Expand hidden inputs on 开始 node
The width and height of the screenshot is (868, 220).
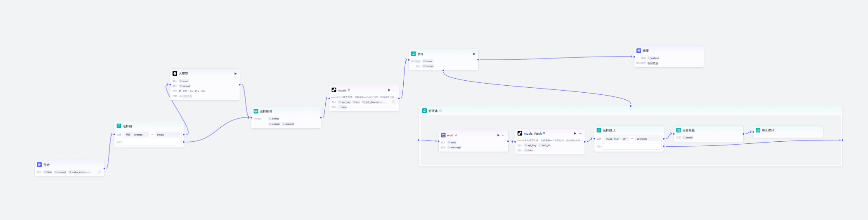click(x=99, y=172)
